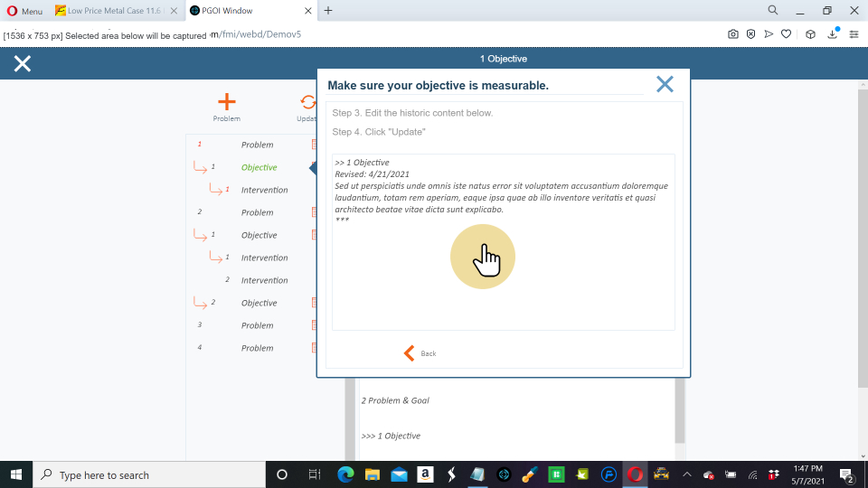Select the fourth Problem in the list
Screen dimensions: 868x488
point(257,348)
